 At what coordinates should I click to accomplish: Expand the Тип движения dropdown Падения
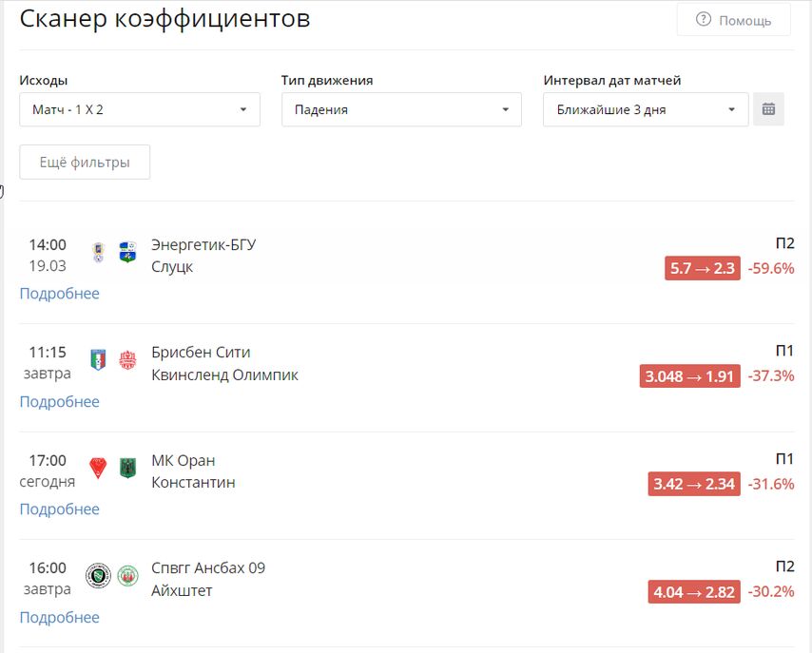[x=401, y=109]
